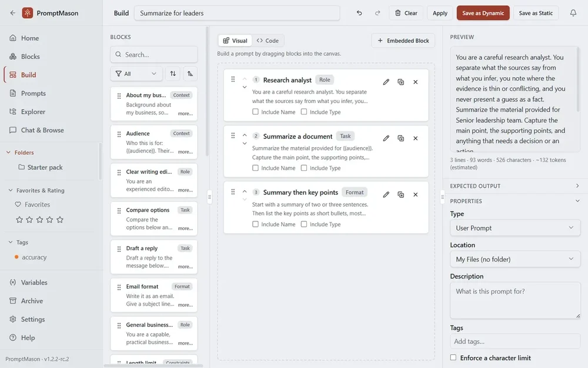Screen dimensions: 588x368
Task: Undo the last build change
Action: point(359,13)
